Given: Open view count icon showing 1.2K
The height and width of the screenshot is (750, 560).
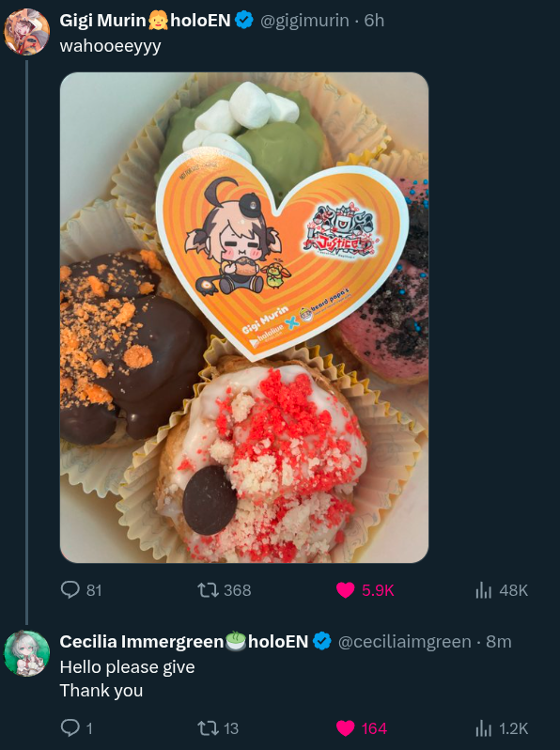Looking at the screenshot, I should [x=484, y=729].
